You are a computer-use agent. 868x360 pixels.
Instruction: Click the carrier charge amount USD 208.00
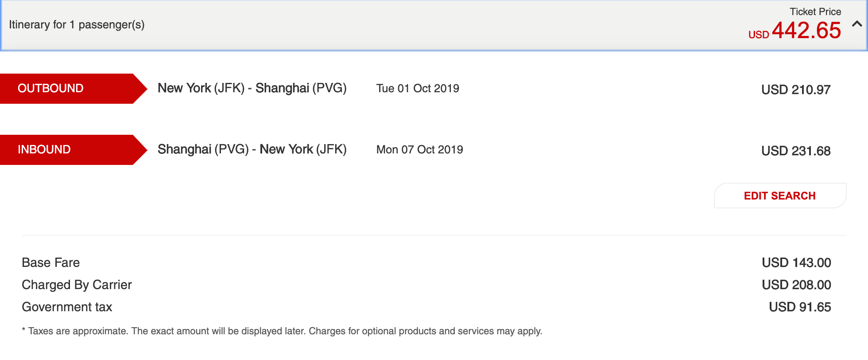[x=796, y=285]
